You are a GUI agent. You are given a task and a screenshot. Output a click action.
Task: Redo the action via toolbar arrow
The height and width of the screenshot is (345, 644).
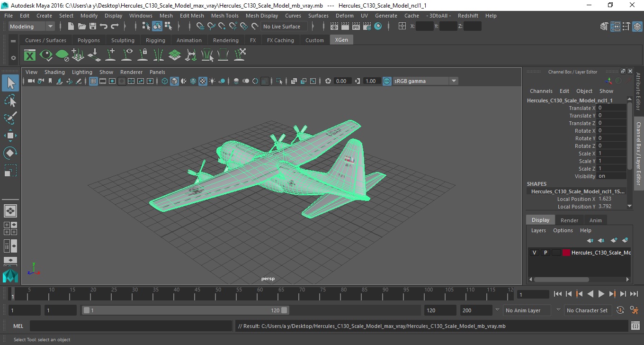point(115,27)
